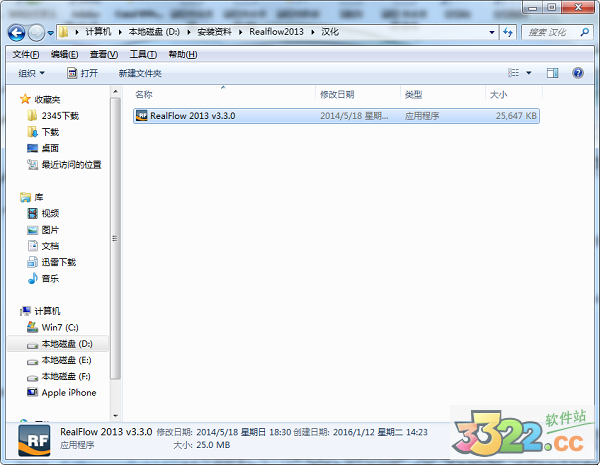The width and height of the screenshot is (600, 465).
Task: Open help with the question mark icon
Action: pos(578,73)
